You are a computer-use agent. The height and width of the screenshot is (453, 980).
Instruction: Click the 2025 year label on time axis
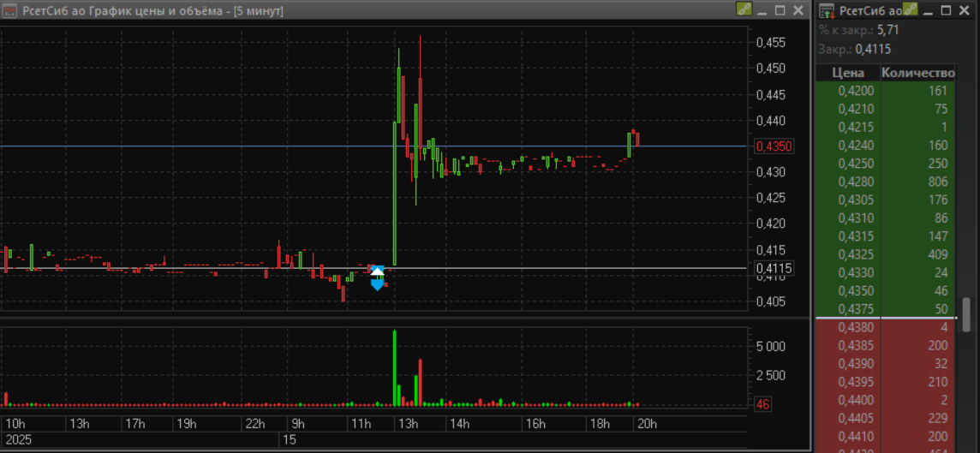tap(17, 440)
